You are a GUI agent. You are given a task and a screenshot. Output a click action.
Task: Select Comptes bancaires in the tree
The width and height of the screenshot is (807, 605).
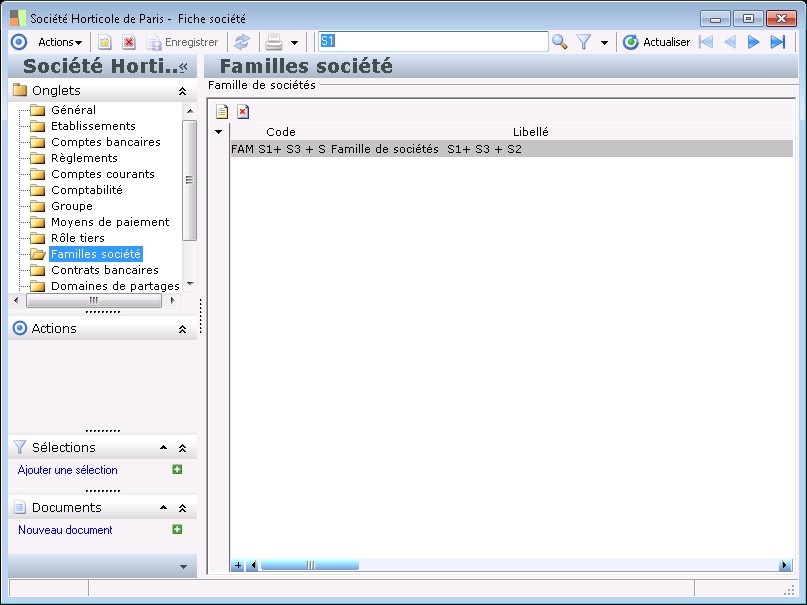pos(106,142)
